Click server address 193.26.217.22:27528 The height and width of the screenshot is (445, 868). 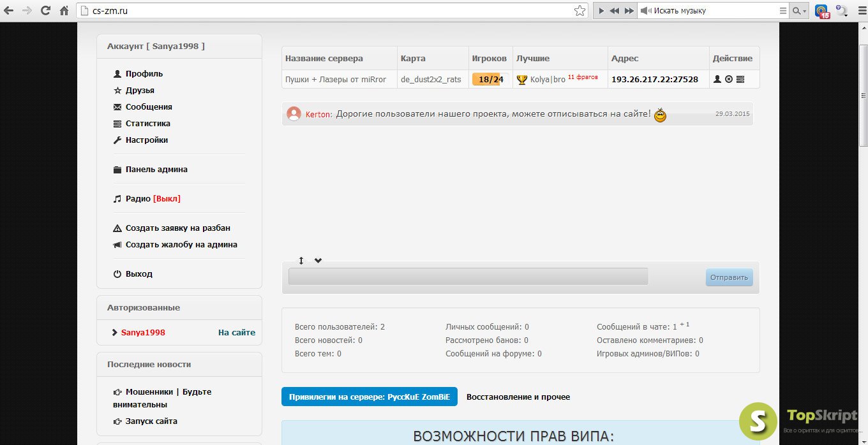(655, 80)
